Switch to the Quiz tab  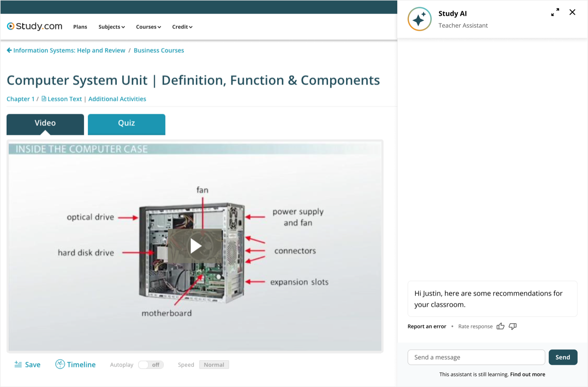coord(126,124)
